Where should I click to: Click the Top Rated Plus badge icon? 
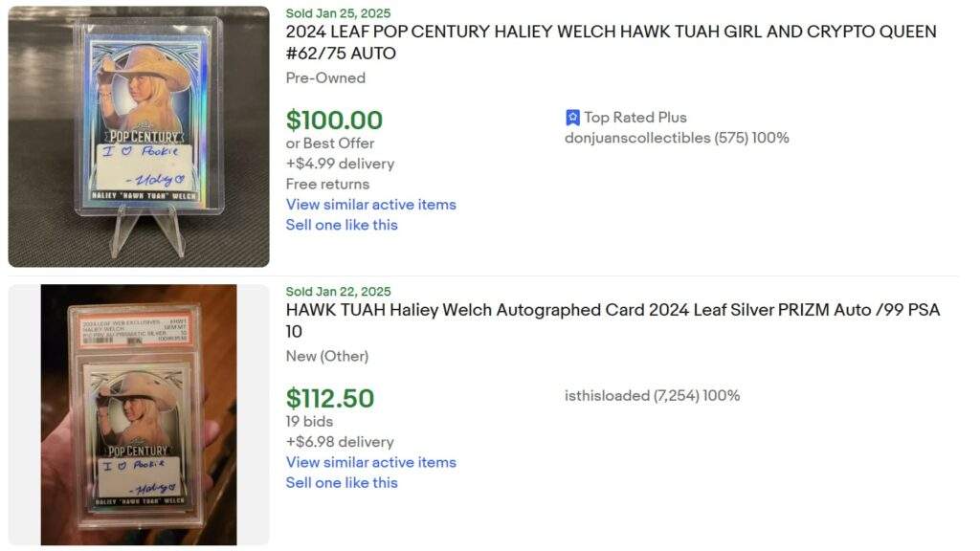click(573, 118)
